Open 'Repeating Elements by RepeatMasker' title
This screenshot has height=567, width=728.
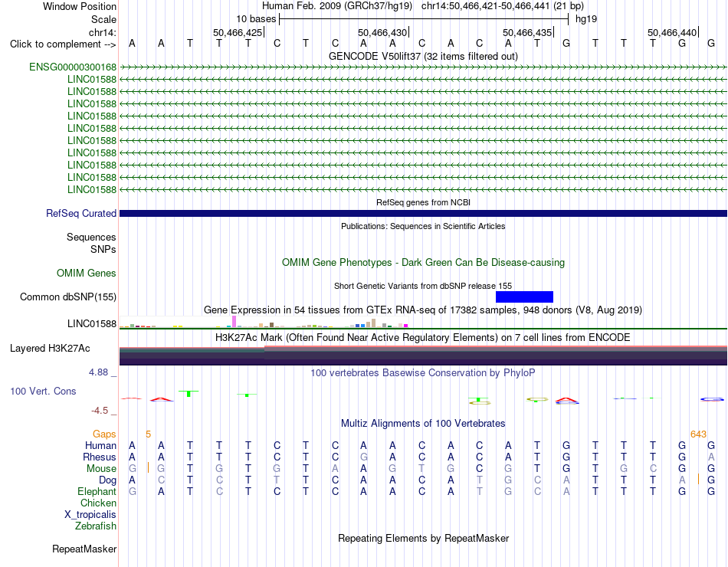pos(423,538)
